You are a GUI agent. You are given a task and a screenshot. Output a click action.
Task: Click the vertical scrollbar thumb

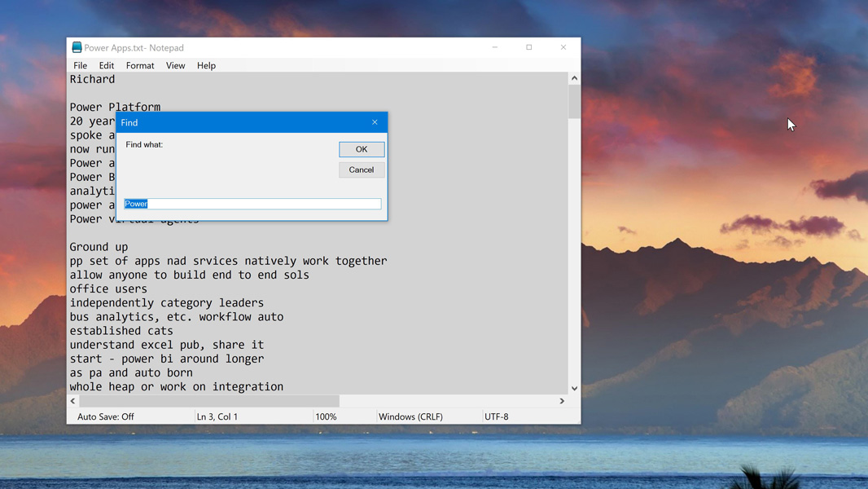point(574,102)
